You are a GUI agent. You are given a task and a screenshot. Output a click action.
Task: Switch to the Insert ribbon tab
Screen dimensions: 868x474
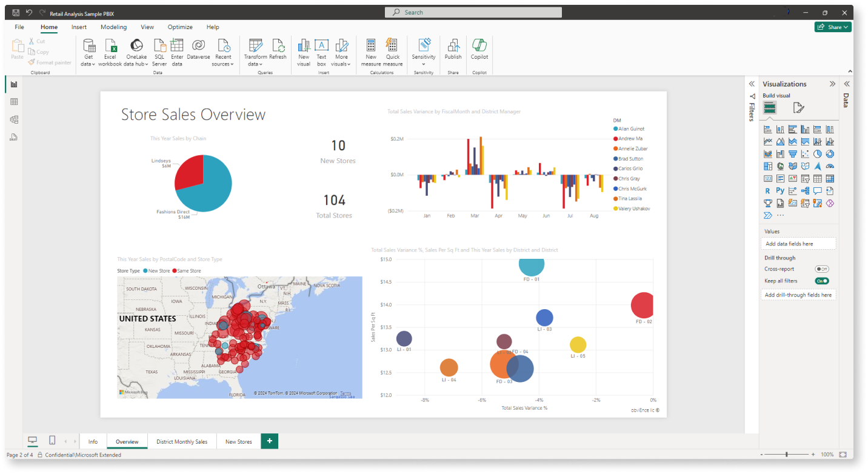(79, 27)
